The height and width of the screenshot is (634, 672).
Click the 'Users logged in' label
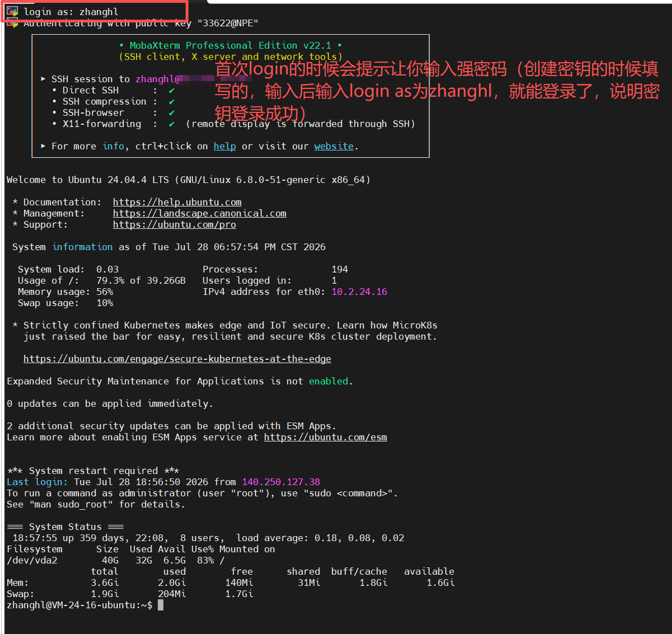click(247, 280)
